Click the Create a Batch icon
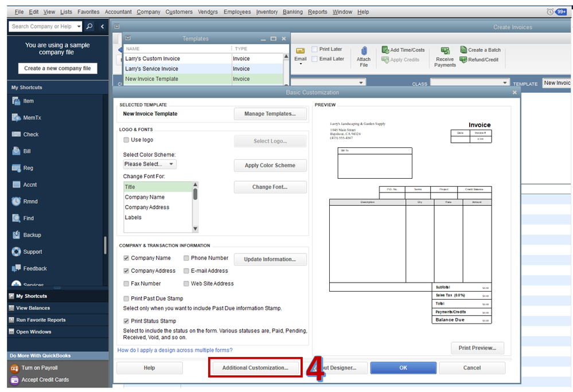Screen dimensions: 573x392 click(463, 50)
